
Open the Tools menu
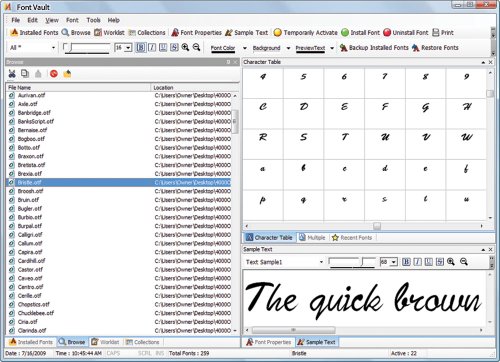tap(93, 20)
